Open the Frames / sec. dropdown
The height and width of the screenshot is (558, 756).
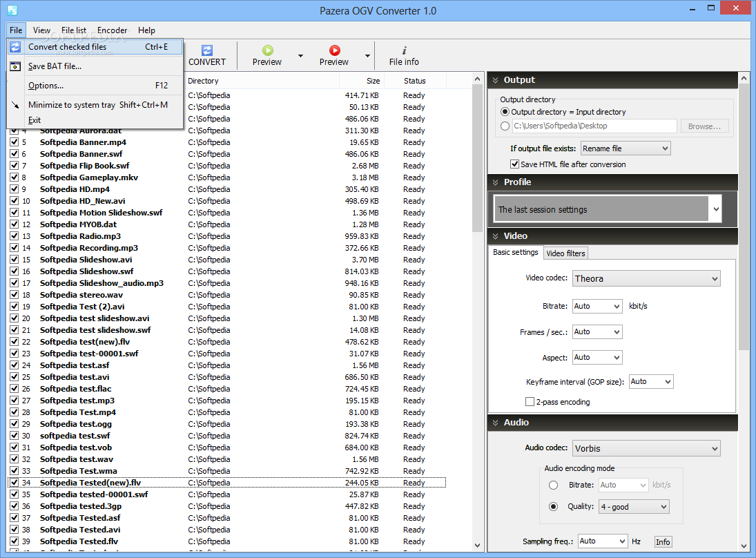(597, 331)
